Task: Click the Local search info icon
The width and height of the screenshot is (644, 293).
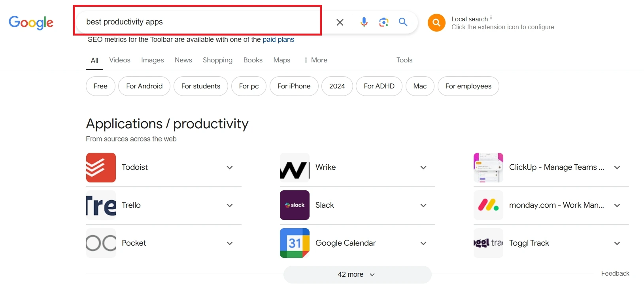Action: [491, 18]
